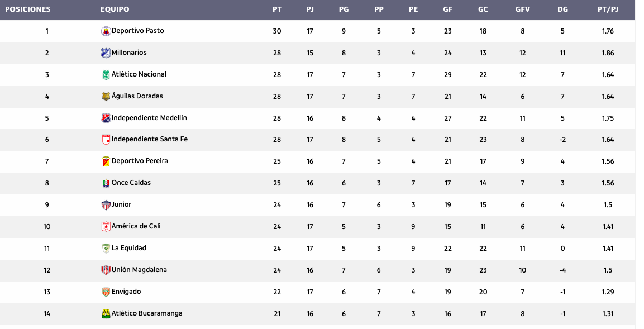Click the Deportivo Pereira crest icon
The width and height of the screenshot is (644, 329).
click(106, 161)
